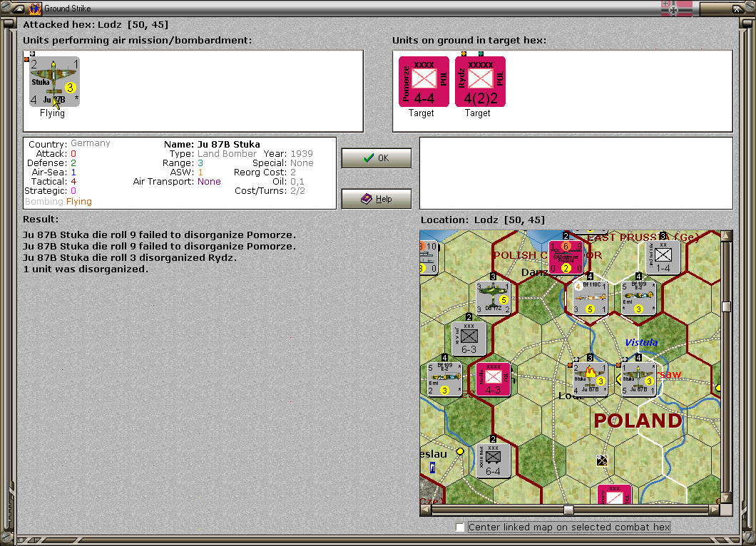Screen dimensions: 756x546
Task: Confirm with the OK button
Action: coord(377,158)
